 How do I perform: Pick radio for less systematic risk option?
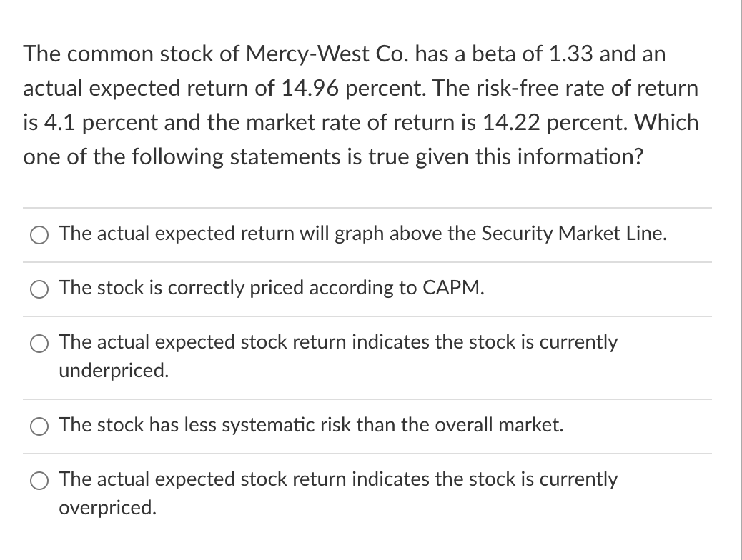point(39,426)
